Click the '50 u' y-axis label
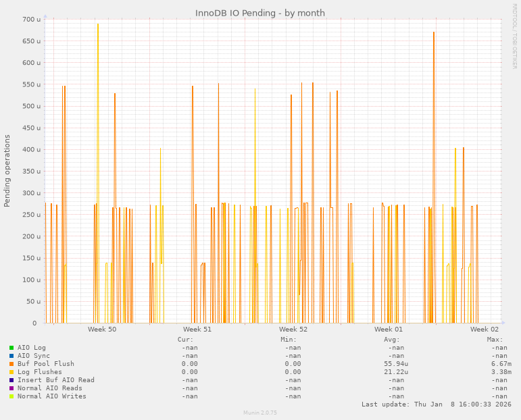This screenshot has width=521, height=420. (x=34, y=302)
